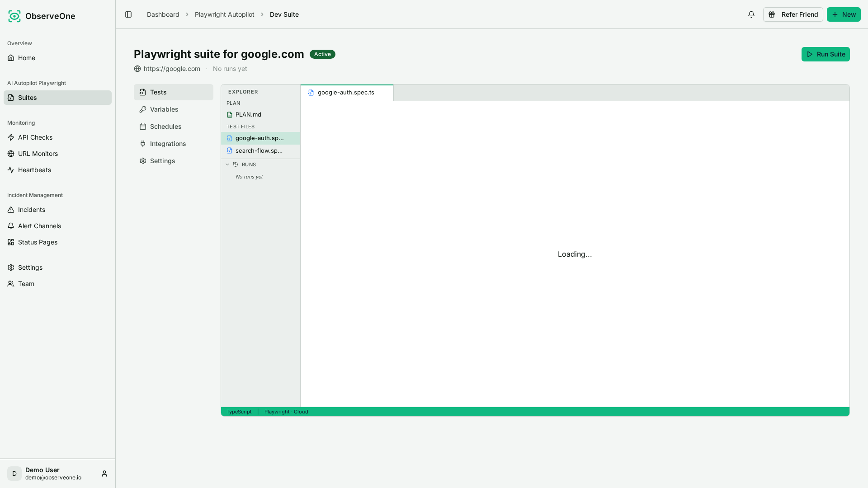Open the notifications bell

(751, 14)
